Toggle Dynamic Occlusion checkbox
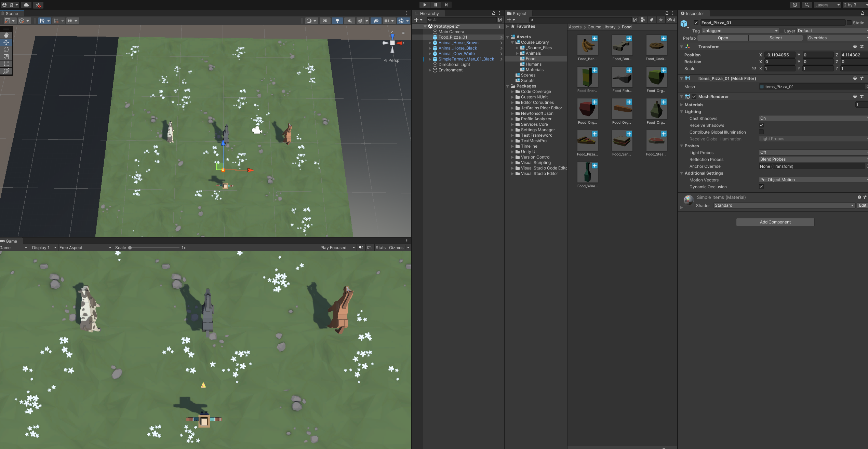The width and height of the screenshot is (868, 449). pyautogui.click(x=761, y=187)
